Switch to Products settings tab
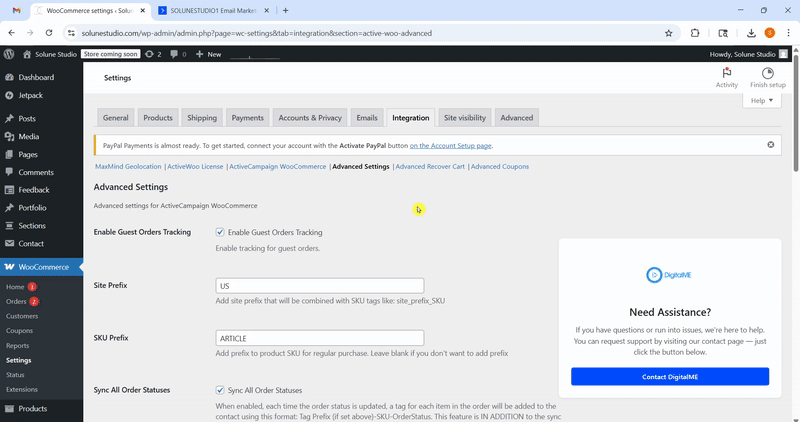The width and height of the screenshot is (800, 422). click(x=158, y=117)
